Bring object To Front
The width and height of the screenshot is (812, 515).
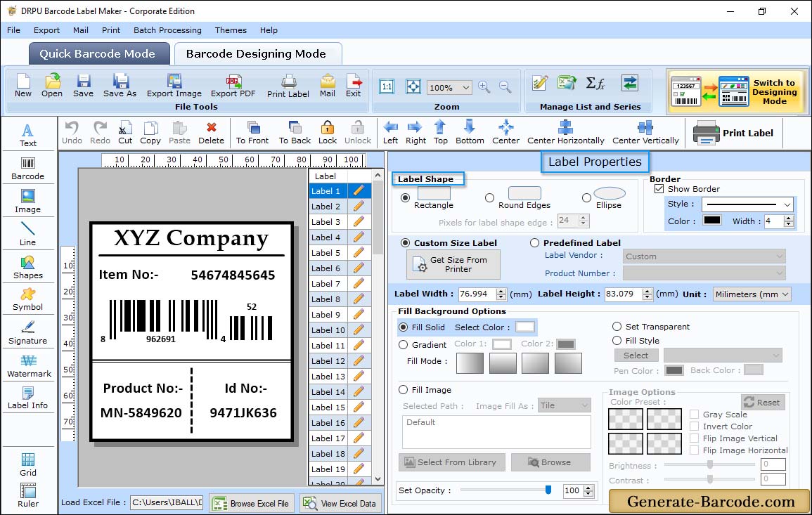(x=252, y=133)
